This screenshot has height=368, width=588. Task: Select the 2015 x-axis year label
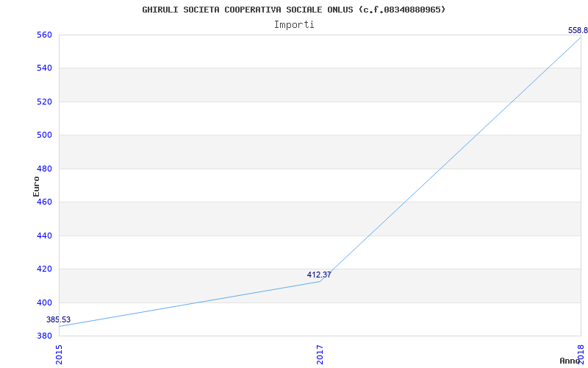click(59, 355)
